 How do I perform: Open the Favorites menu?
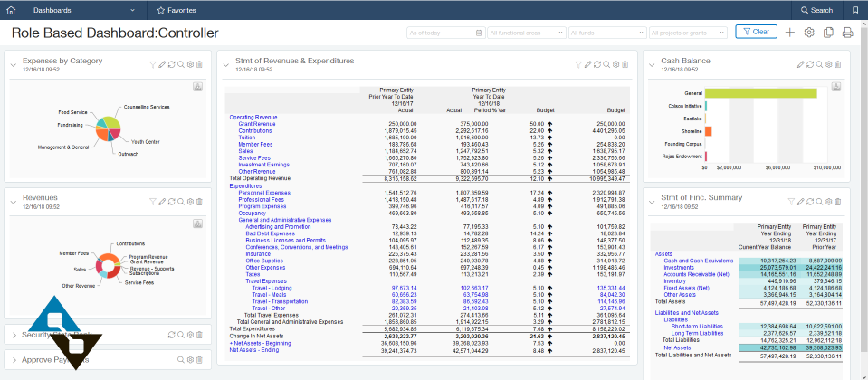[177, 10]
